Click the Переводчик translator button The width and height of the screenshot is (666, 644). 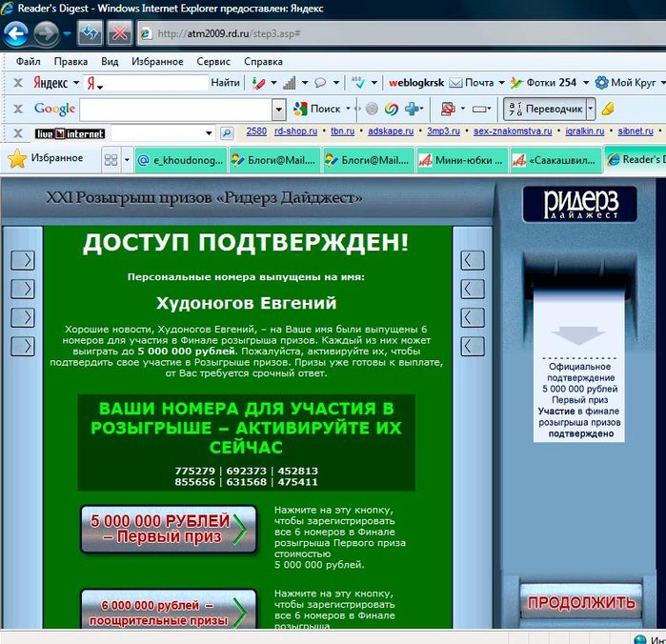(x=545, y=110)
